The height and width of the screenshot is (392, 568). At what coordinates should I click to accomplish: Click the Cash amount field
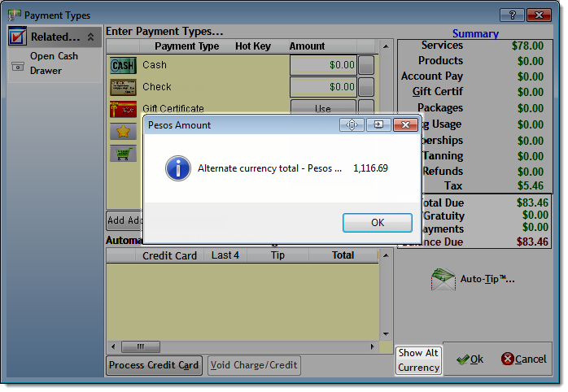323,65
